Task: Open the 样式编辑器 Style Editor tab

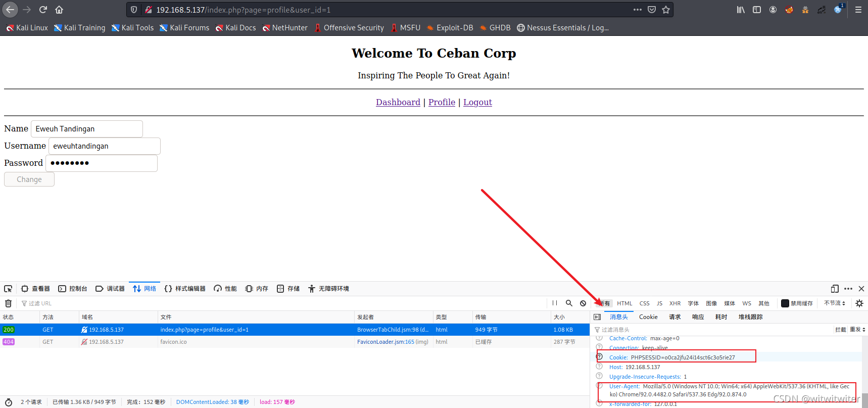Action: pos(185,289)
